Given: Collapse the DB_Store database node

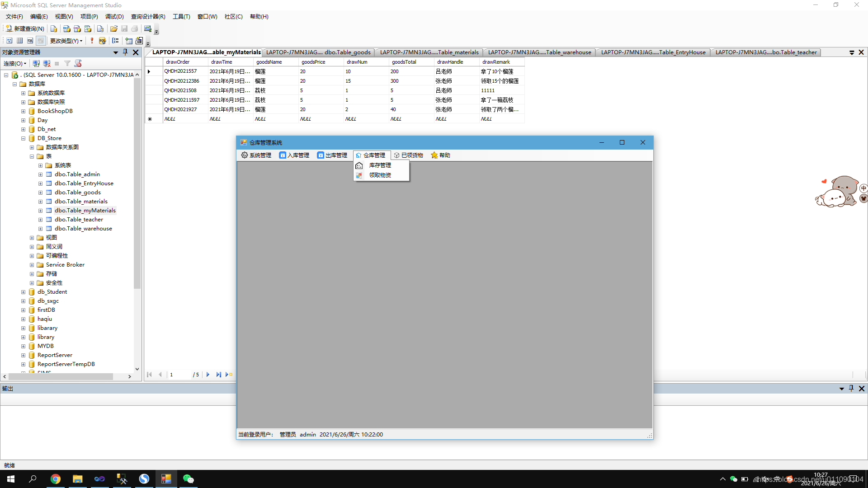Looking at the screenshot, I should pos(23,138).
